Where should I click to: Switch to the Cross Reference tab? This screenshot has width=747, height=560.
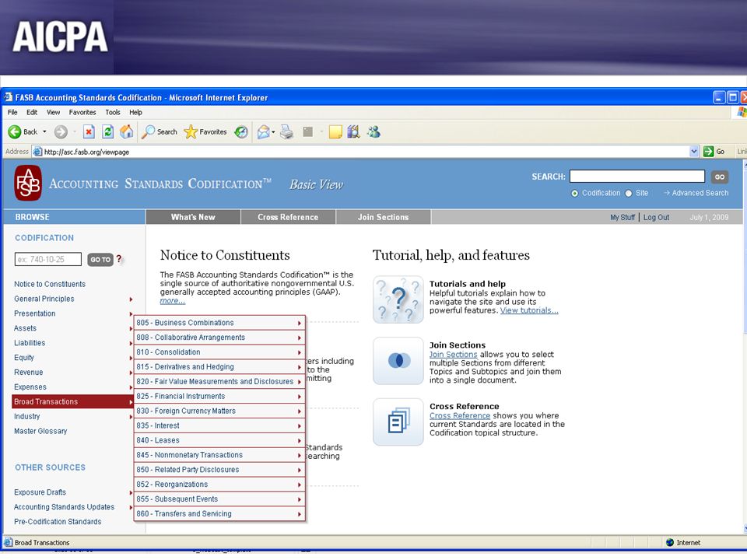pos(288,217)
